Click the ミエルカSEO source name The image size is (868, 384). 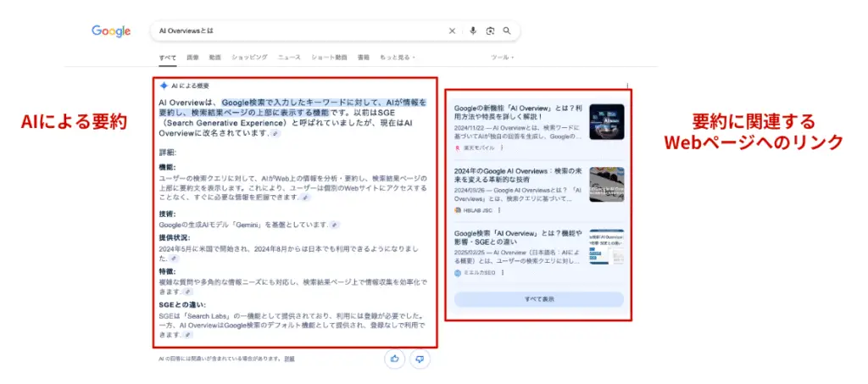480,273
